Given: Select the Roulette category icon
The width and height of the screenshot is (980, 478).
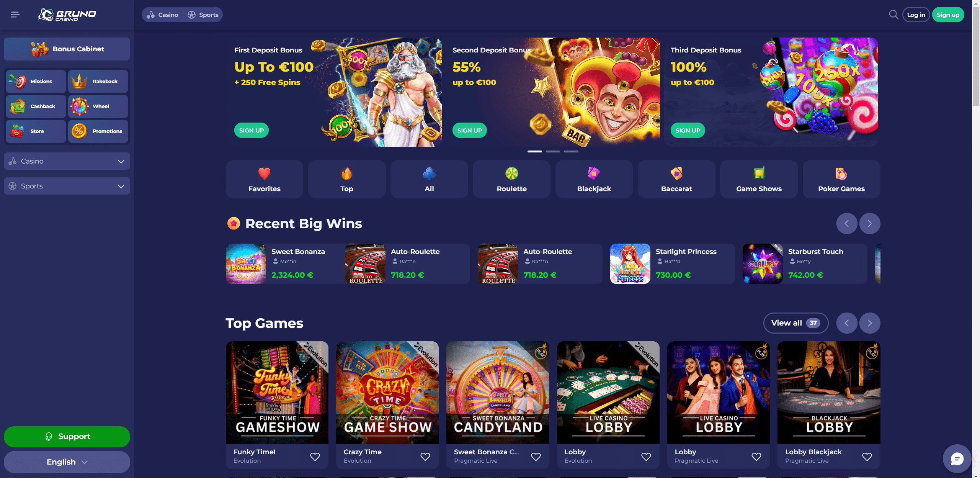Looking at the screenshot, I should tap(511, 174).
